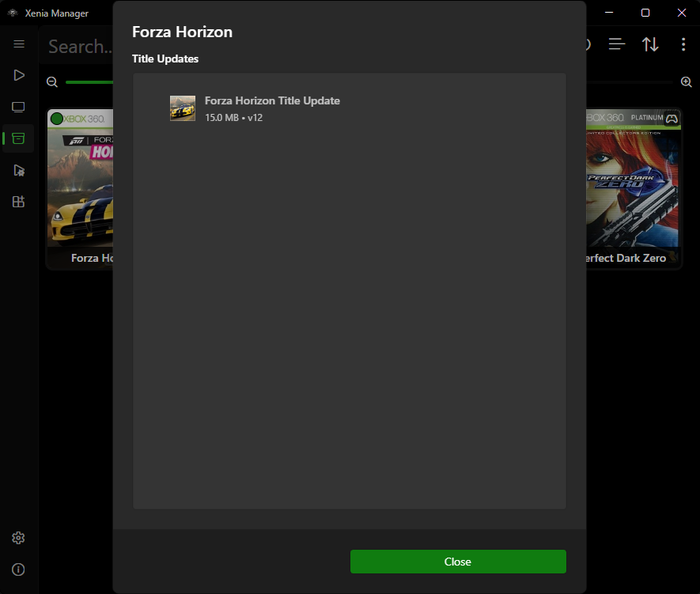
Task: Click the grid-plus sidebar icon
Action: tap(18, 202)
